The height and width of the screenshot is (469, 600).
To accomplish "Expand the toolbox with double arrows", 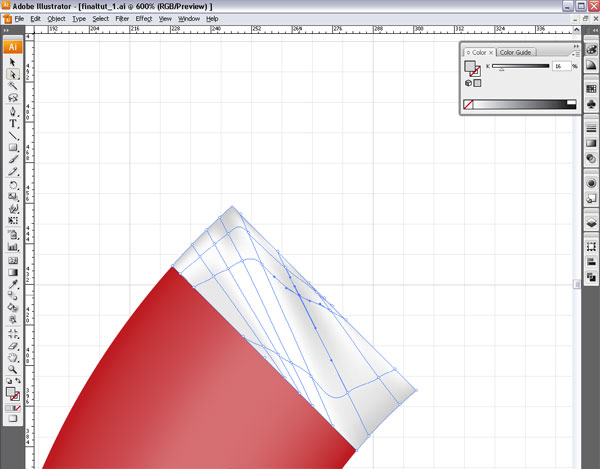I will tap(6, 30).
